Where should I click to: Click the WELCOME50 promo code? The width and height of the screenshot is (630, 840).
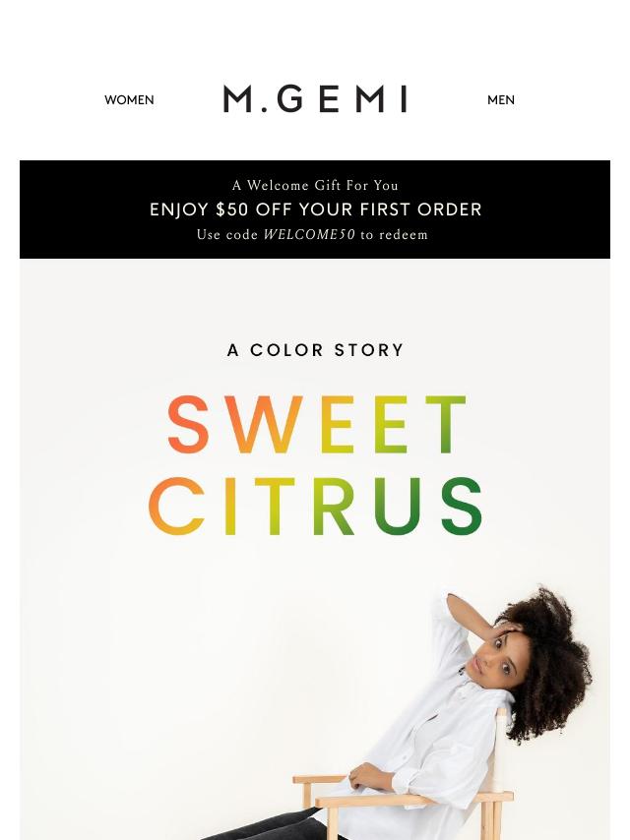tap(309, 235)
